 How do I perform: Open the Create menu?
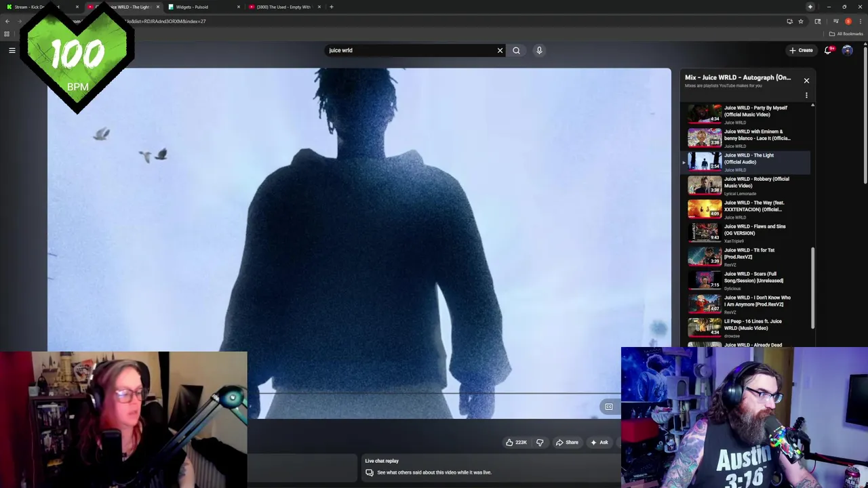[801, 50]
